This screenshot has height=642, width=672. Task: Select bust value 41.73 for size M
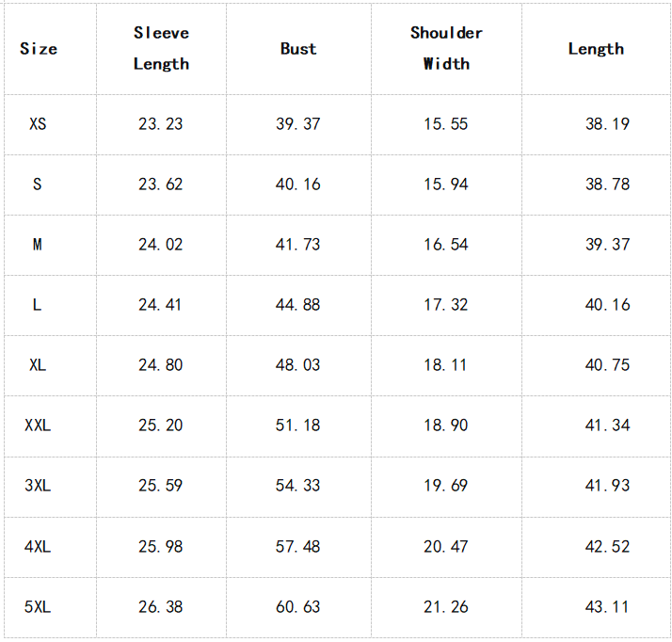298,245
